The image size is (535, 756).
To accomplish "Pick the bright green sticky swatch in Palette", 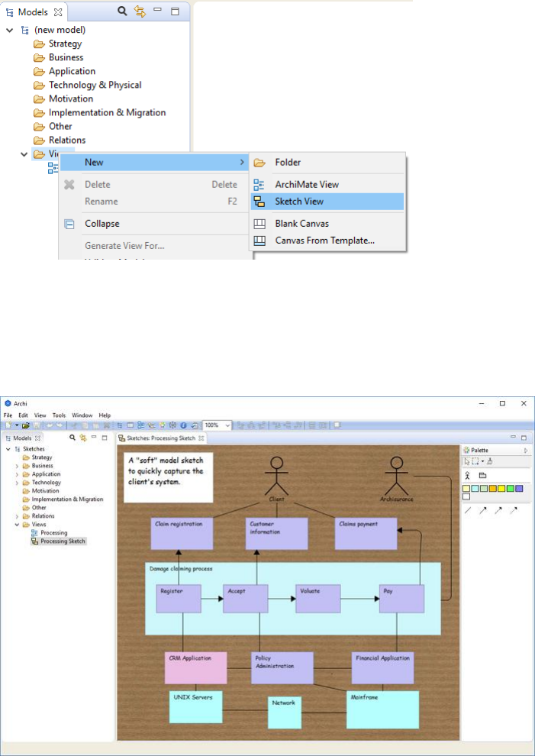I will 510,489.
